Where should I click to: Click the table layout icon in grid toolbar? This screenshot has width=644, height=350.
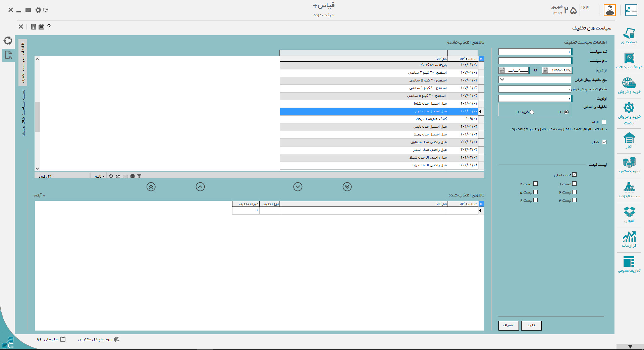[x=125, y=176]
